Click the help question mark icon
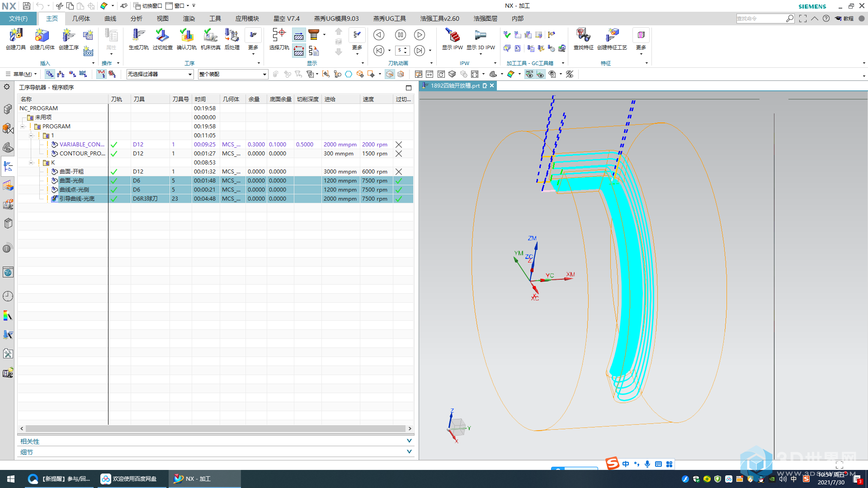The image size is (868, 488). click(x=826, y=19)
